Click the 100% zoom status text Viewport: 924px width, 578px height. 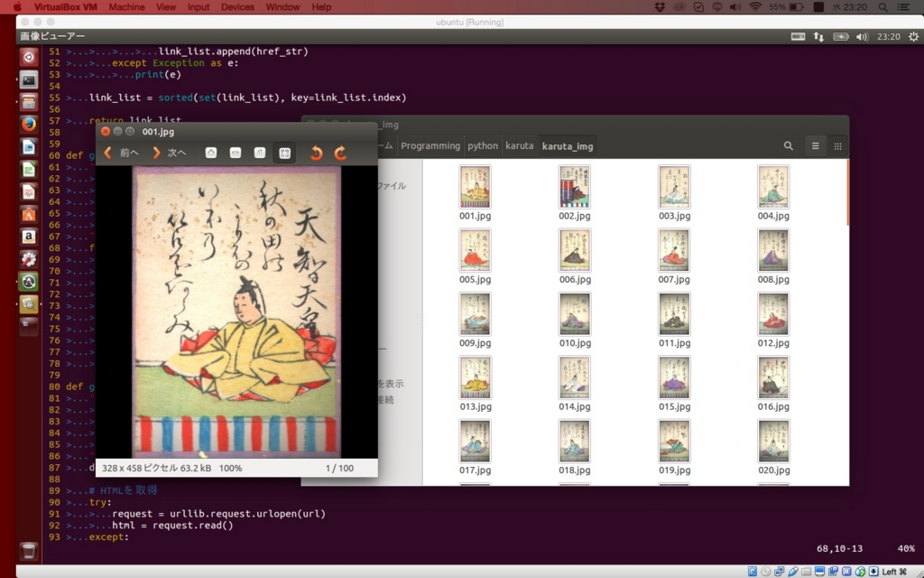230,468
